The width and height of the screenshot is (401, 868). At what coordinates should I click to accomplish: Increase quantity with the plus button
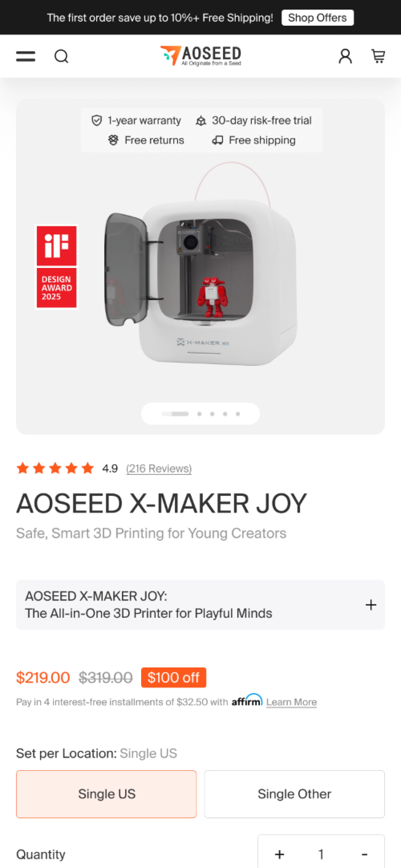click(x=279, y=854)
